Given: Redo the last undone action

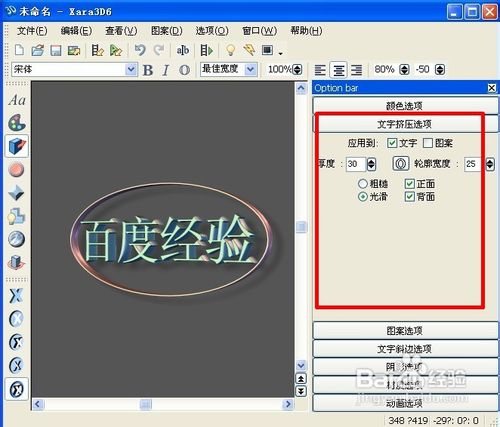Looking at the screenshot, I should pyautogui.click(x=159, y=50).
